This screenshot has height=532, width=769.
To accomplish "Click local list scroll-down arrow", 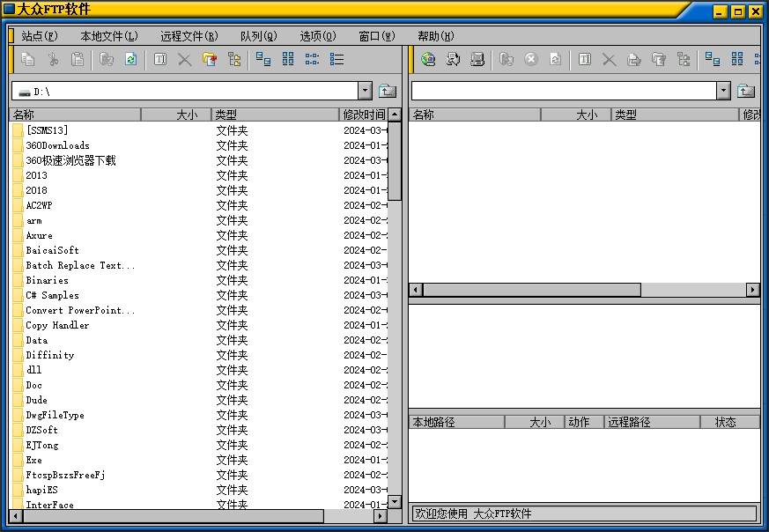I will point(395,501).
